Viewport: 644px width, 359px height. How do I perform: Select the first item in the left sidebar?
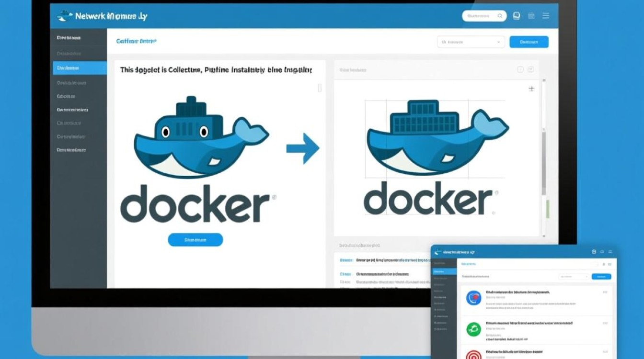click(80, 37)
